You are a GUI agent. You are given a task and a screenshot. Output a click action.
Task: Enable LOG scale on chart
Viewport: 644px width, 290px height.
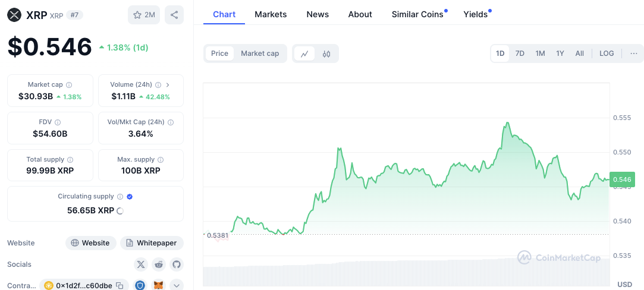coord(607,53)
